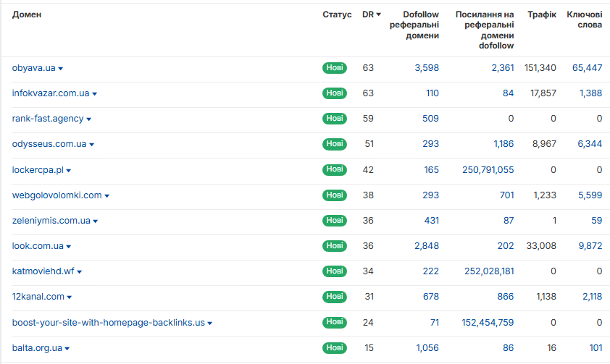Open katmoviehd.wf domain link
Screen dimensions: 610x364
[x=43, y=271]
